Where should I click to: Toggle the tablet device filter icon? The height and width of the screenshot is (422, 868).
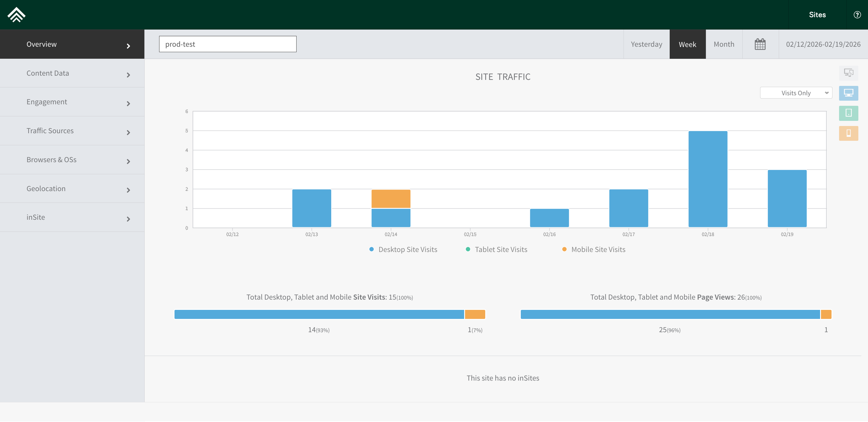tap(848, 113)
